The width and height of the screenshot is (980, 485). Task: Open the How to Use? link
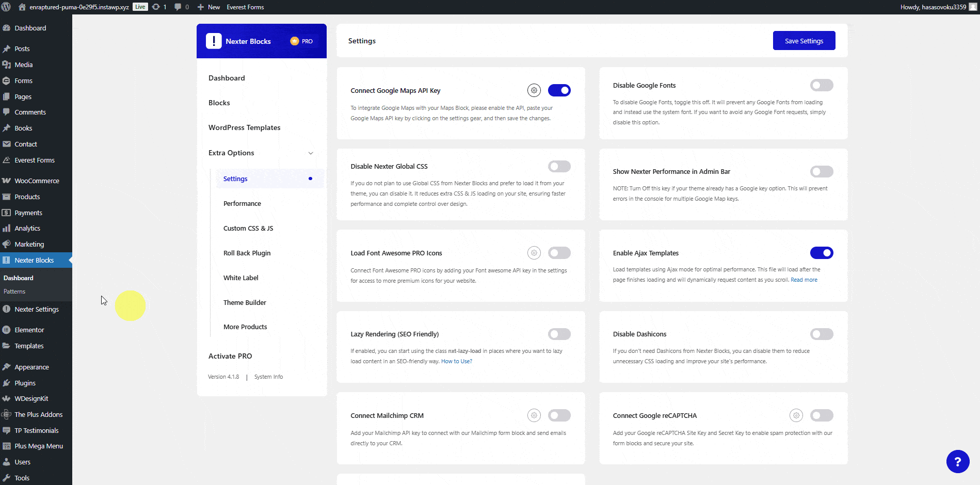456,362
